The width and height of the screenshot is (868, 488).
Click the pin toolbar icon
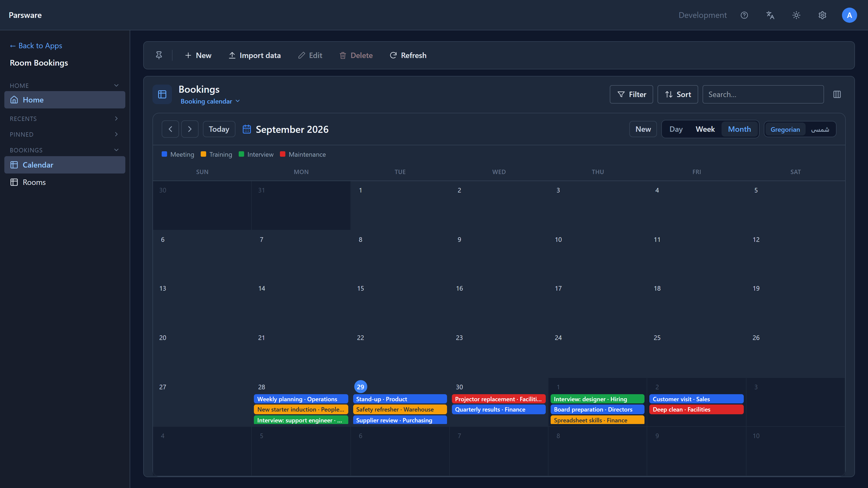tap(159, 55)
